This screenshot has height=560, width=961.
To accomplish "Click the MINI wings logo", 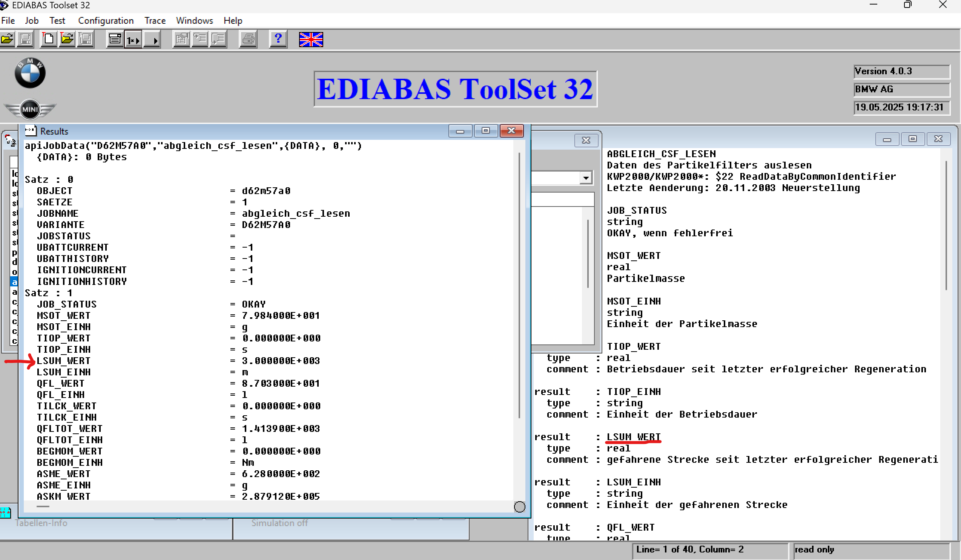I will (x=30, y=110).
